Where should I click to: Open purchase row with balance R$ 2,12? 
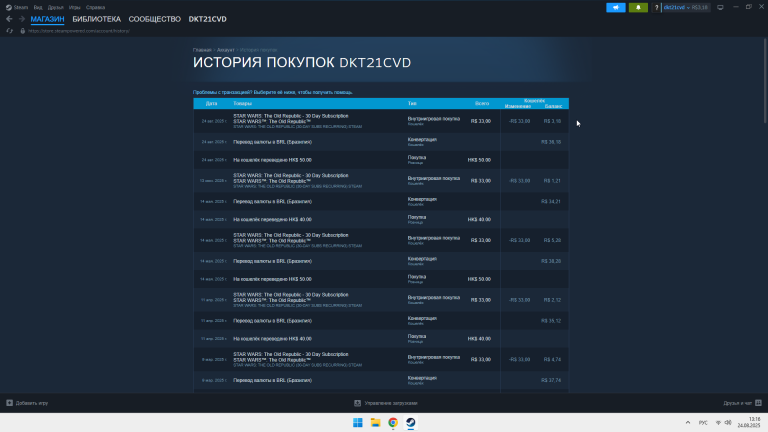381,300
